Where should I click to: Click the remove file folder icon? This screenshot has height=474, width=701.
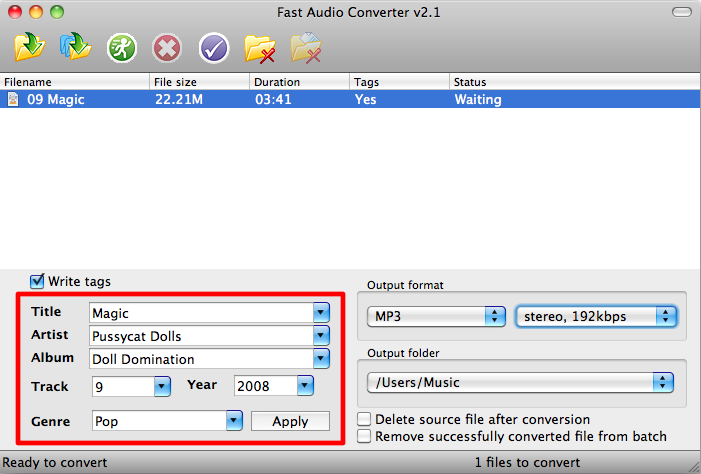tap(260, 48)
